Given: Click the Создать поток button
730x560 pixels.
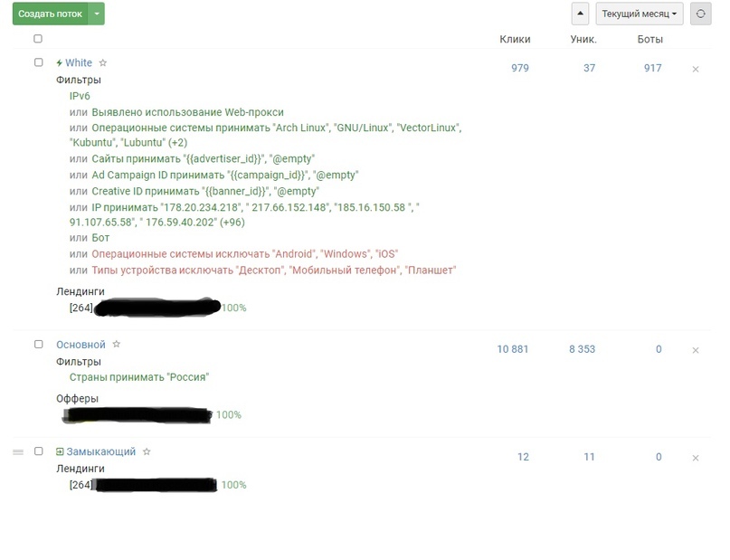Looking at the screenshot, I should [x=51, y=14].
